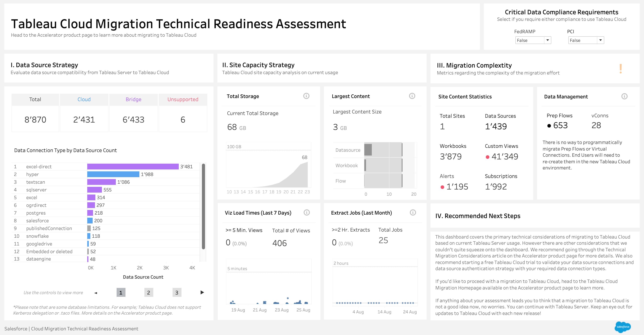
Task: Click the Extract Jobs info icon
Action: tap(413, 212)
